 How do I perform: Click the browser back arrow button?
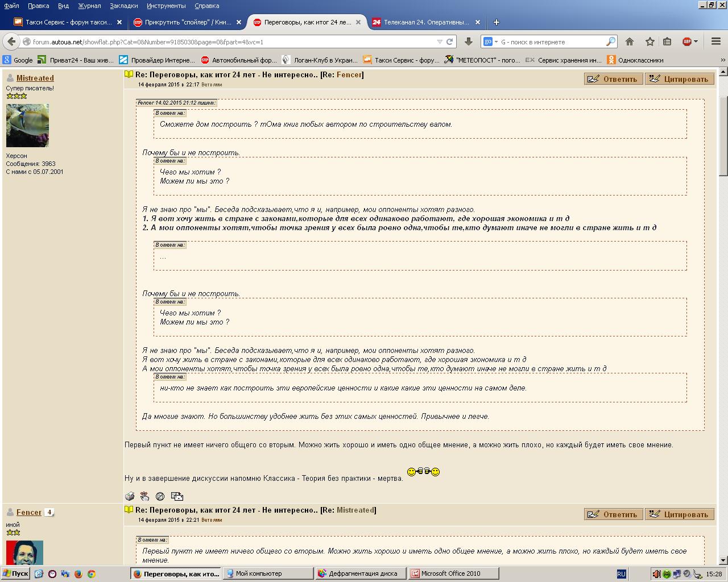(x=11, y=41)
